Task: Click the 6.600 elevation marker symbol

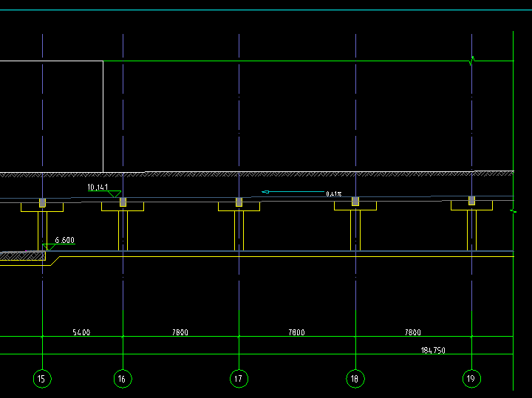Action: click(49, 247)
